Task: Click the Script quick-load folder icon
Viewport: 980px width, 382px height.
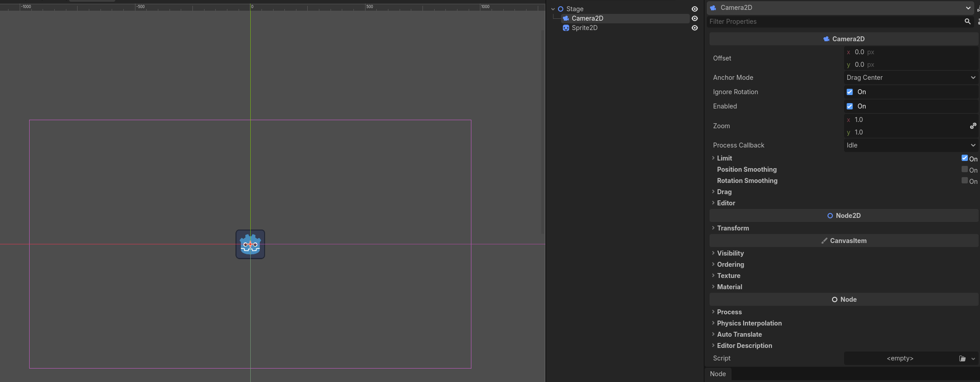Action: [962, 359]
